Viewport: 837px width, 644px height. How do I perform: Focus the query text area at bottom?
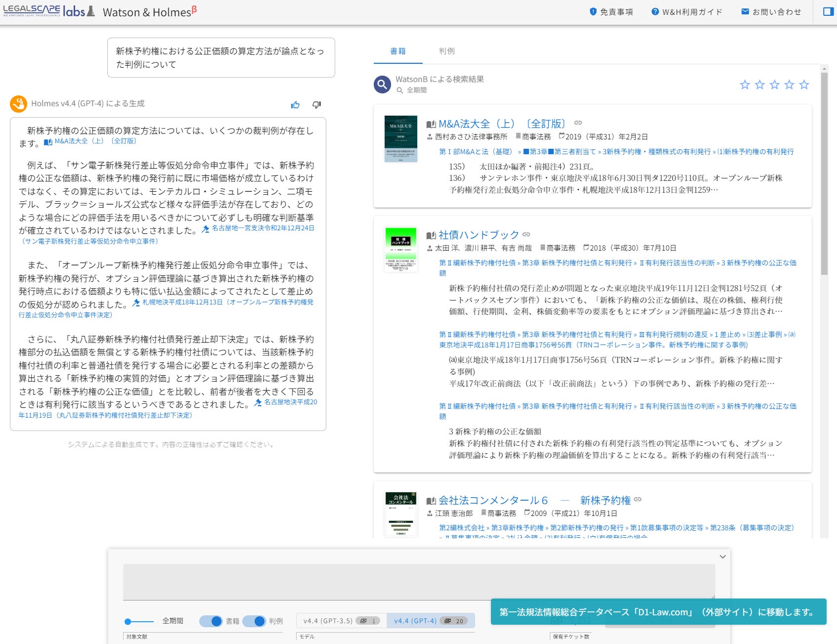[419, 582]
